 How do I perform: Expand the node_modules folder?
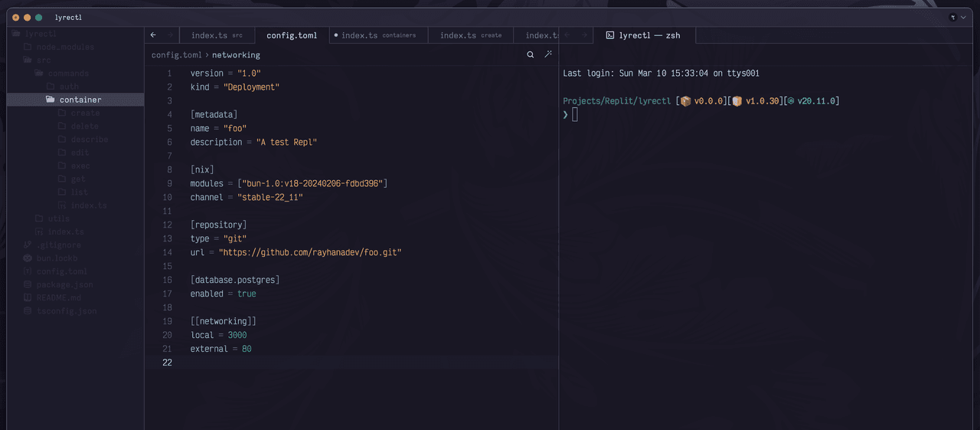pyautogui.click(x=65, y=47)
